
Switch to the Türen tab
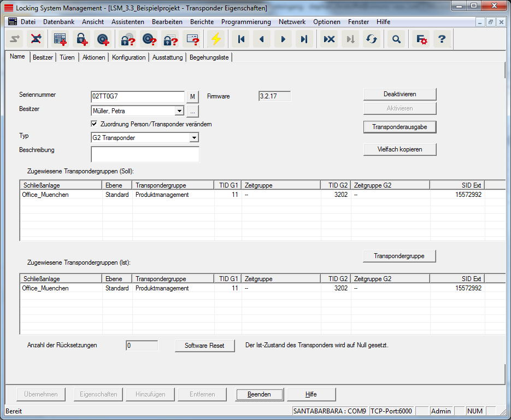click(67, 57)
